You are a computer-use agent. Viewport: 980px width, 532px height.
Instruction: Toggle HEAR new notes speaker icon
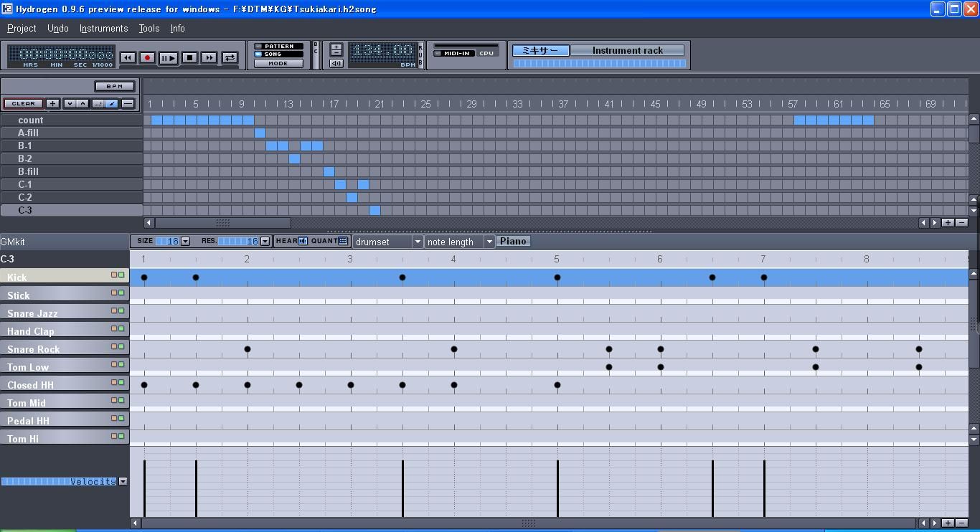coord(303,241)
